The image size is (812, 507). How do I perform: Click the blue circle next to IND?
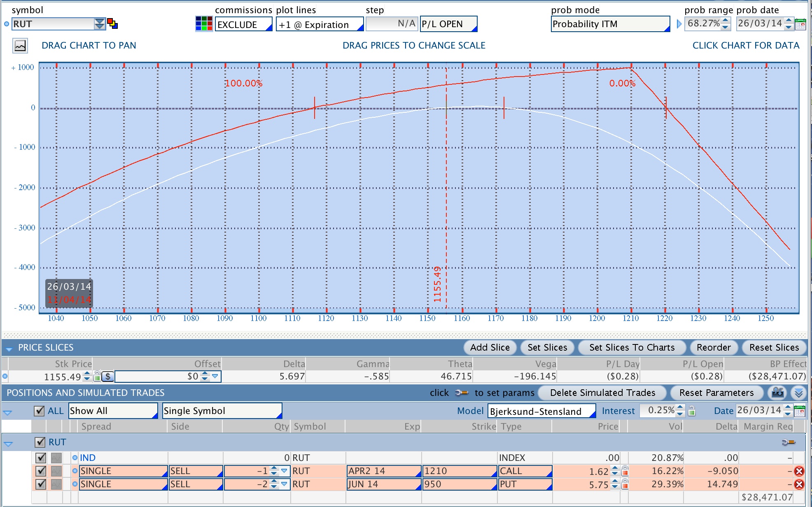[75, 458]
